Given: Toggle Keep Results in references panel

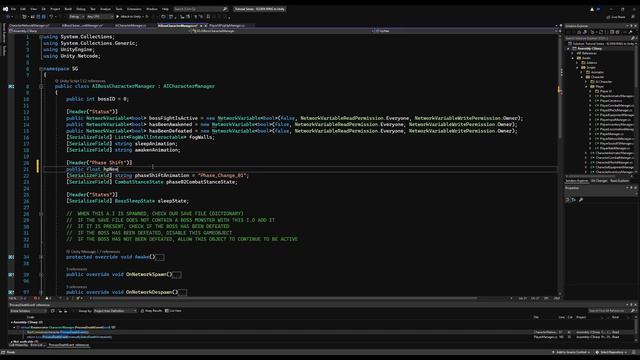Looking at the screenshot, I should coord(151,311).
